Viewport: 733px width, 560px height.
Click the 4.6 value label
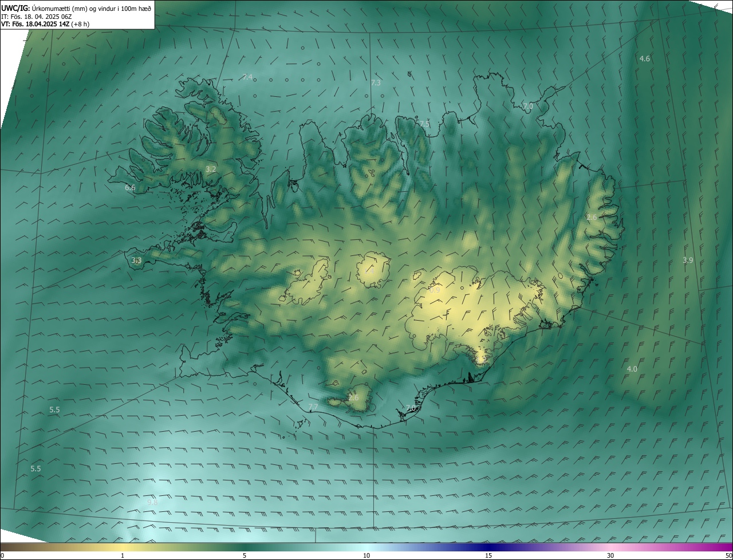[x=644, y=58]
